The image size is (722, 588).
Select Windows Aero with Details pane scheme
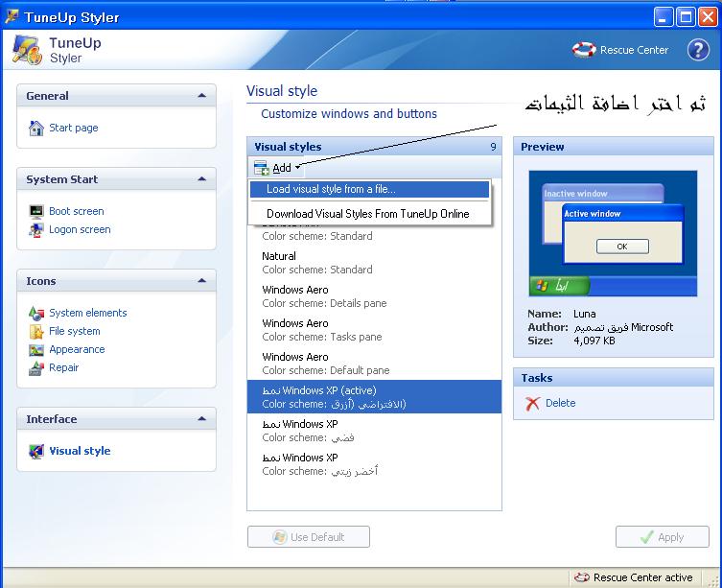pyautogui.click(x=374, y=296)
